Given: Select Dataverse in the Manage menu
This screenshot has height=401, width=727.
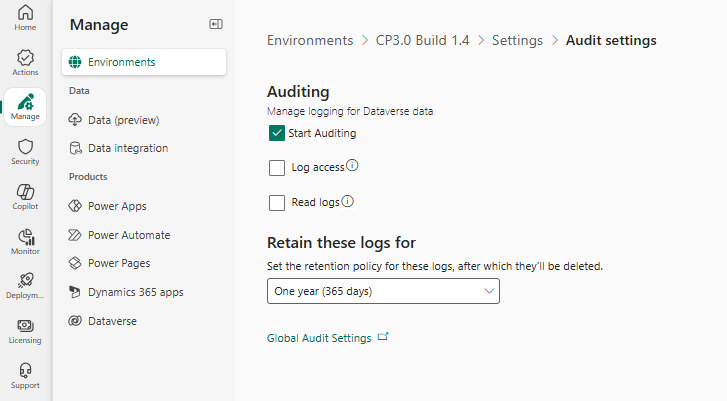Looking at the screenshot, I should click(112, 321).
